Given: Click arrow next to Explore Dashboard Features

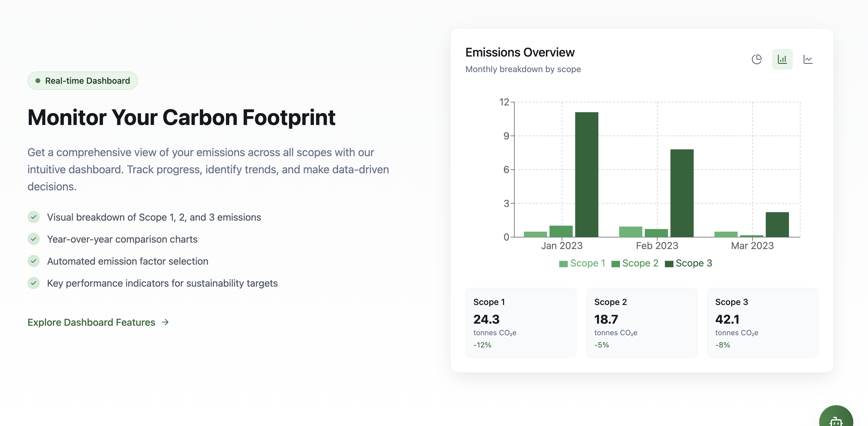Looking at the screenshot, I should tap(165, 322).
